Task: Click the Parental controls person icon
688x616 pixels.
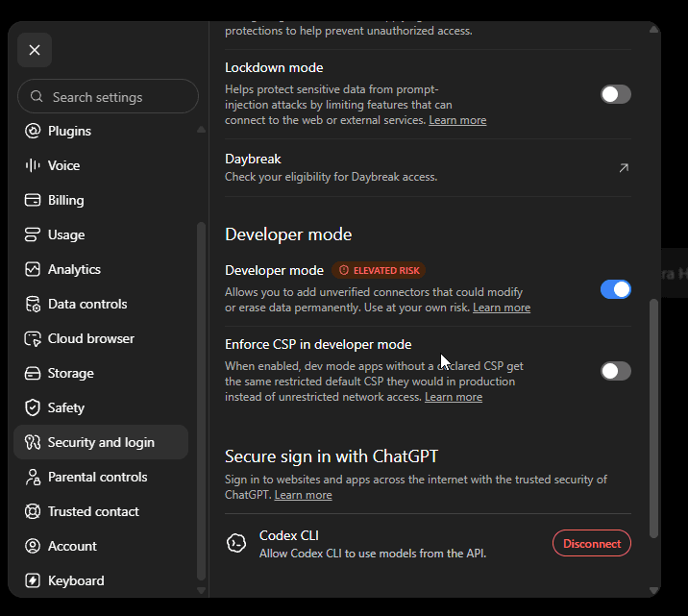Action: (x=33, y=477)
